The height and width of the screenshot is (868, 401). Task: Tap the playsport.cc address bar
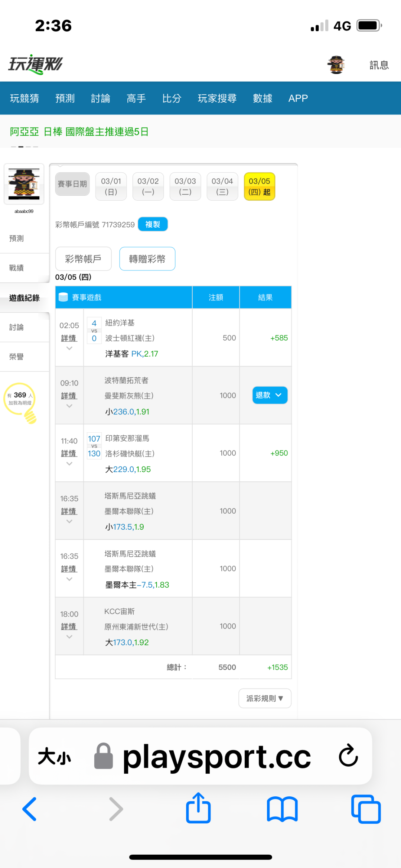[216, 756]
